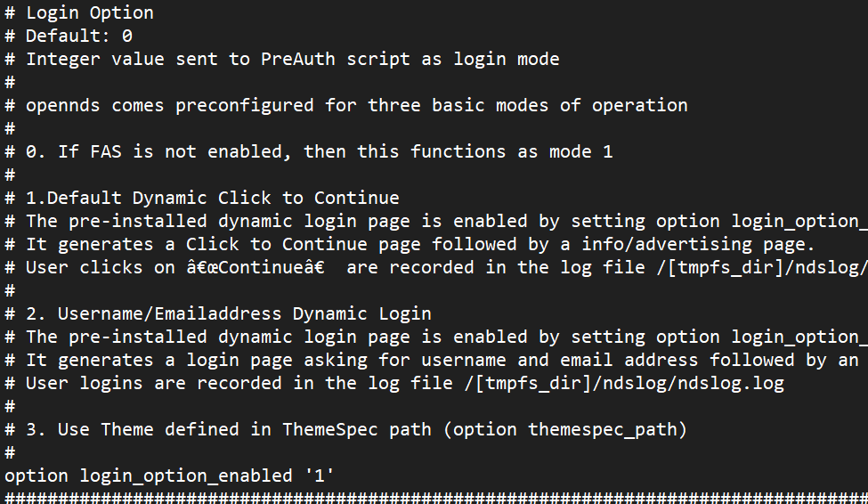868x504 pixels.
Task: Click the row of hash separator characters
Action: point(434,498)
